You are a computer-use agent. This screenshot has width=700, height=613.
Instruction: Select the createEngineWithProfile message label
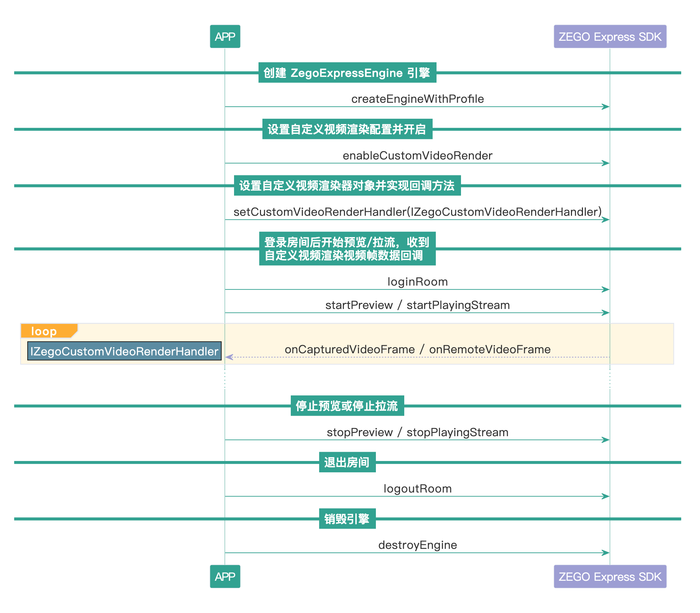[x=417, y=99]
